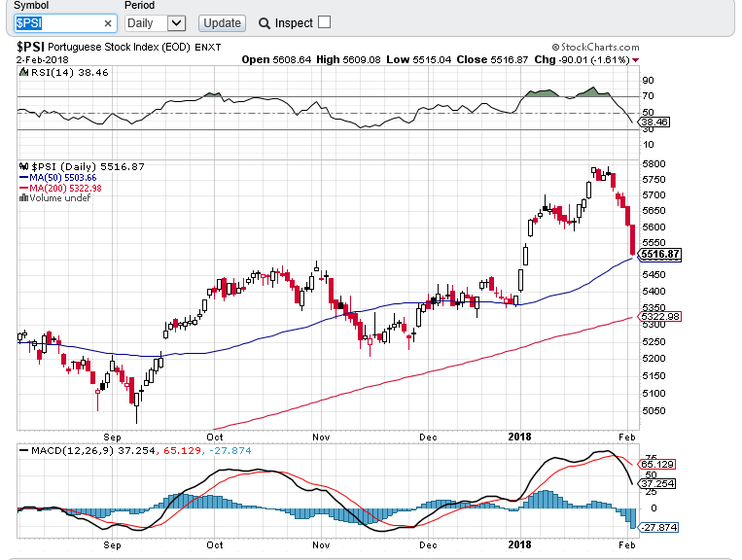Click the MA(200) 5322.98 legend text
The height and width of the screenshot is (560, 742).
(x=65, y=188)
